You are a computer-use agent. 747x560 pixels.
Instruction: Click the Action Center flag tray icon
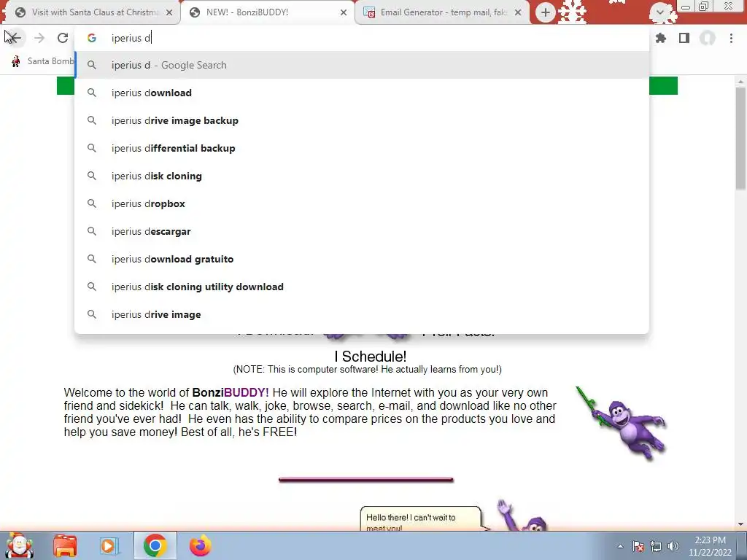[638, 546]
